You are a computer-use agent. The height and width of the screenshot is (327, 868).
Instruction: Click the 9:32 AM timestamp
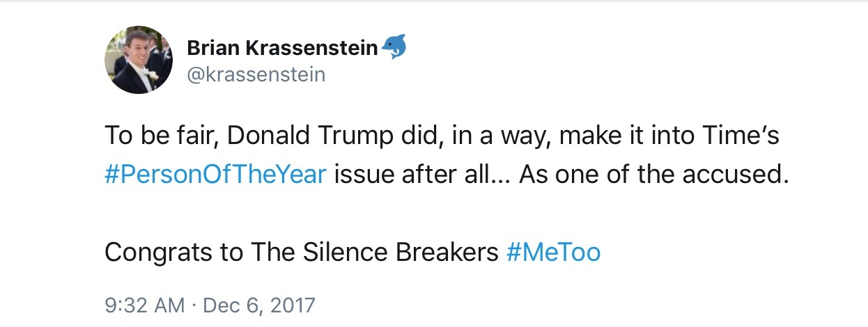(x=144, y=305)
